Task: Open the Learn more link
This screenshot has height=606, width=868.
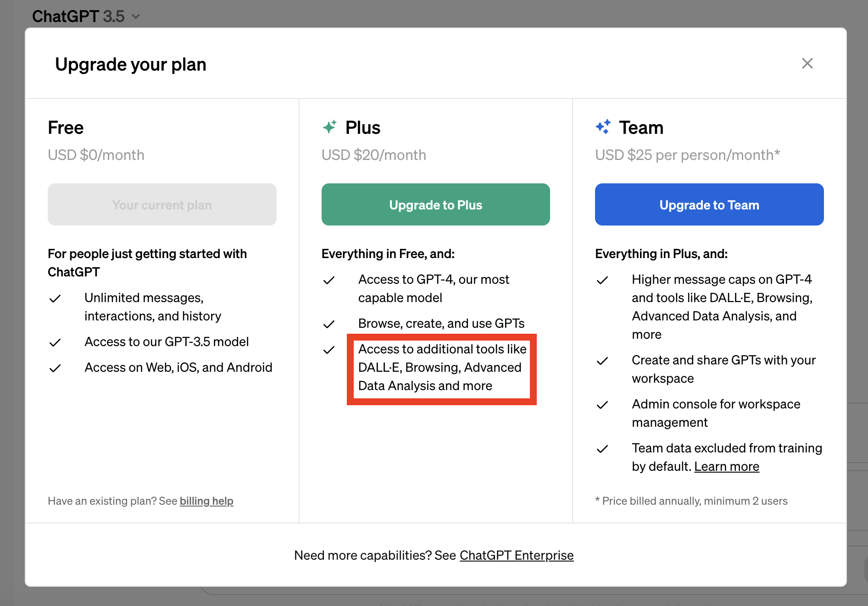Action: click(x=727, y=467)
